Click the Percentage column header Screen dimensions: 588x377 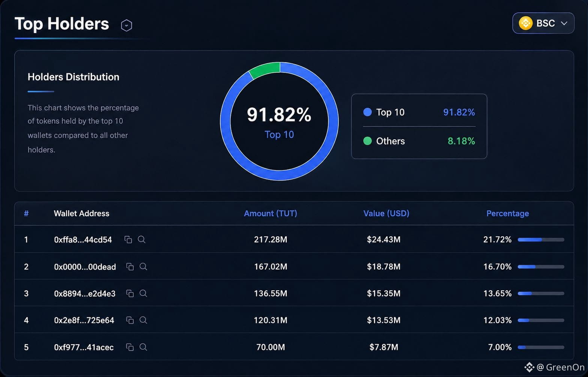point(507,213)
